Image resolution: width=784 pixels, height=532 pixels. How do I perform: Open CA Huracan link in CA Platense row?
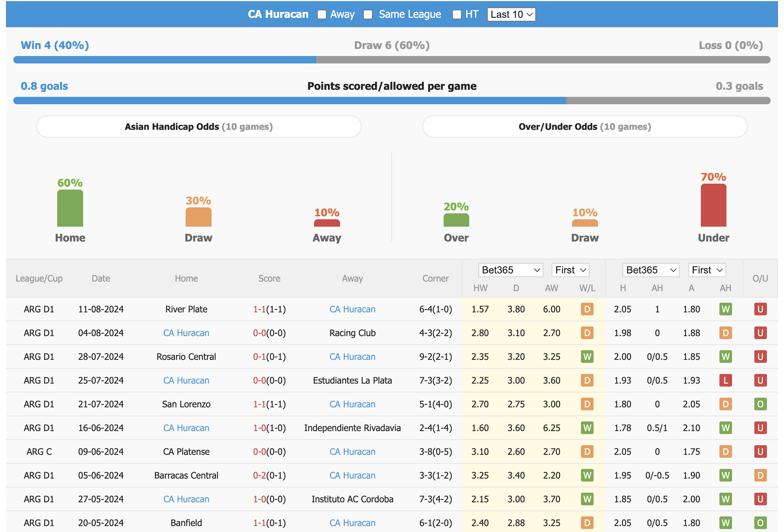click(353, 451)
